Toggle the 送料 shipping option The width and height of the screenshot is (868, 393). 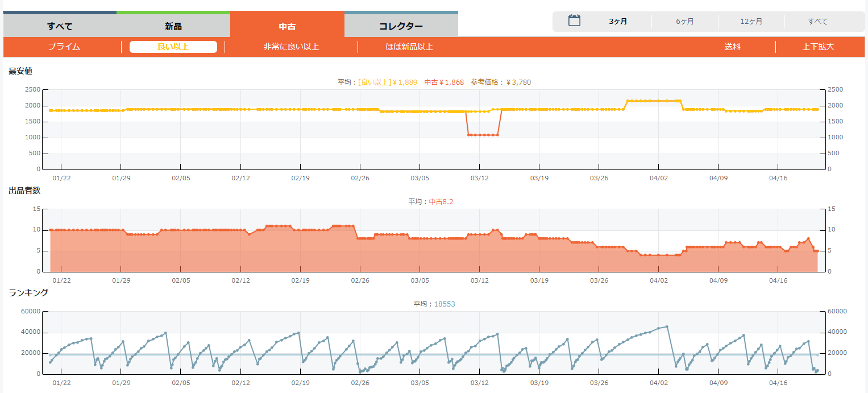point(732,47)
